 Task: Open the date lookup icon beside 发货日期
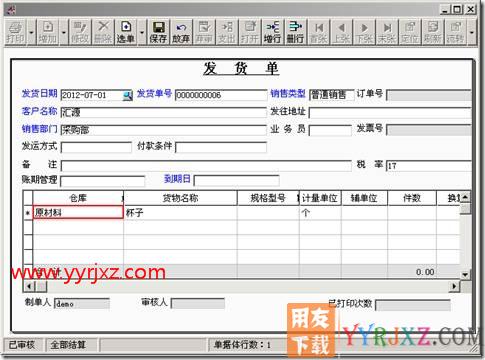[x=128, y=96]
